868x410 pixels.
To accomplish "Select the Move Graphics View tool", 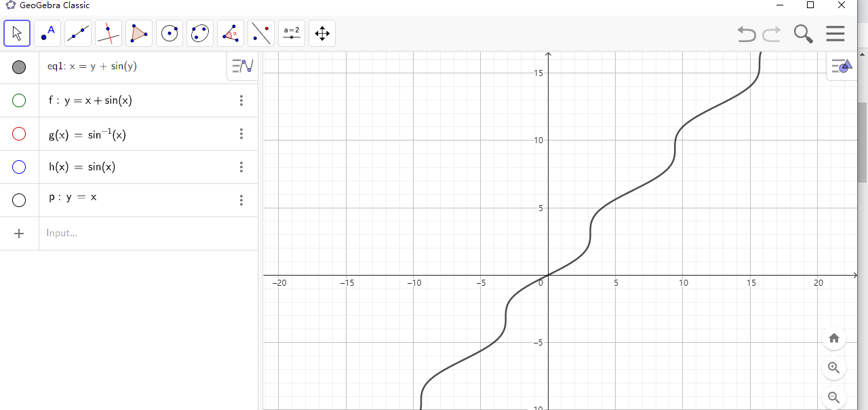I will (321, 33).
